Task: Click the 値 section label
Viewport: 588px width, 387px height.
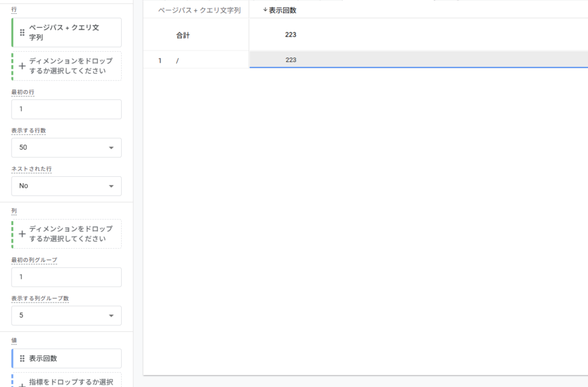Action: click(x=14, y=340)
